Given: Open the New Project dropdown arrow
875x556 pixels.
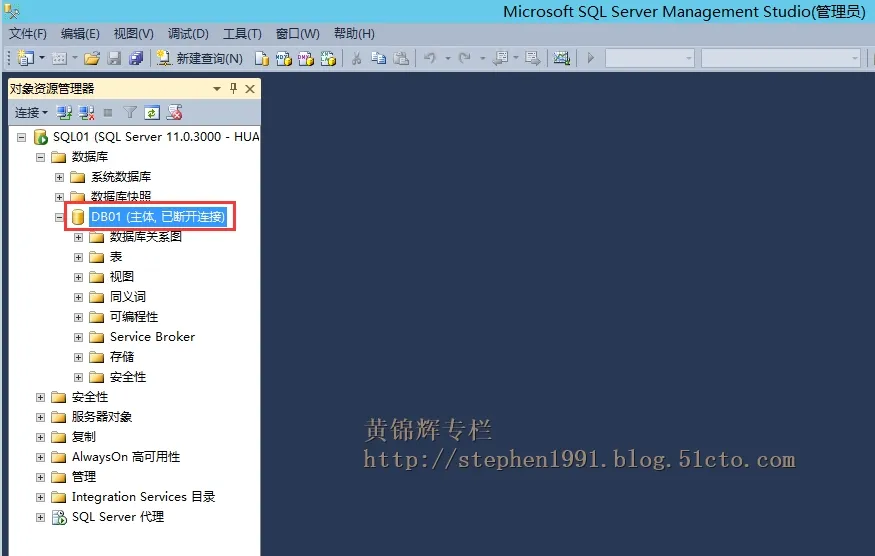Looking at the screenshot, I should [x=41, y=58].
